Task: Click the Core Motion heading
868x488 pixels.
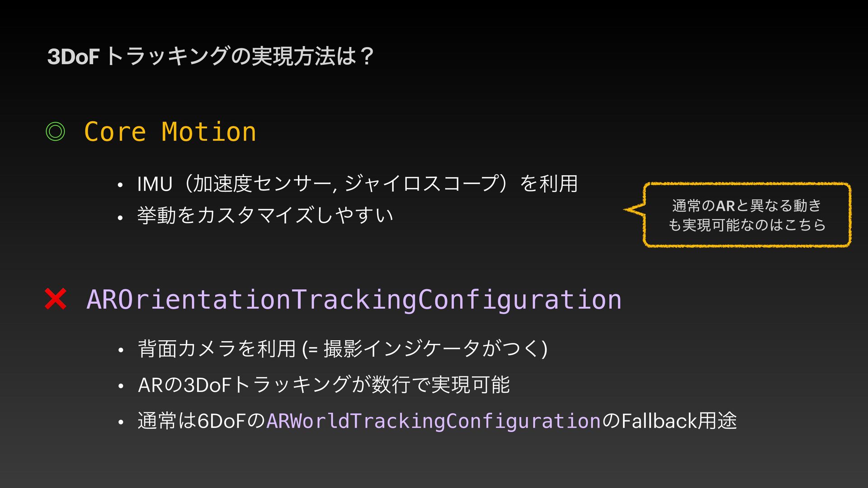Action: [x=170, y=132]
